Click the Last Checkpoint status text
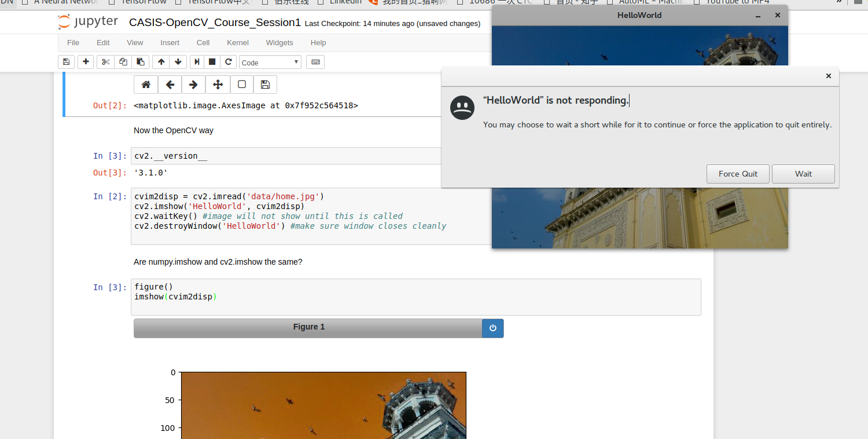This screenshot has height=439, width=868. (392, 24)
